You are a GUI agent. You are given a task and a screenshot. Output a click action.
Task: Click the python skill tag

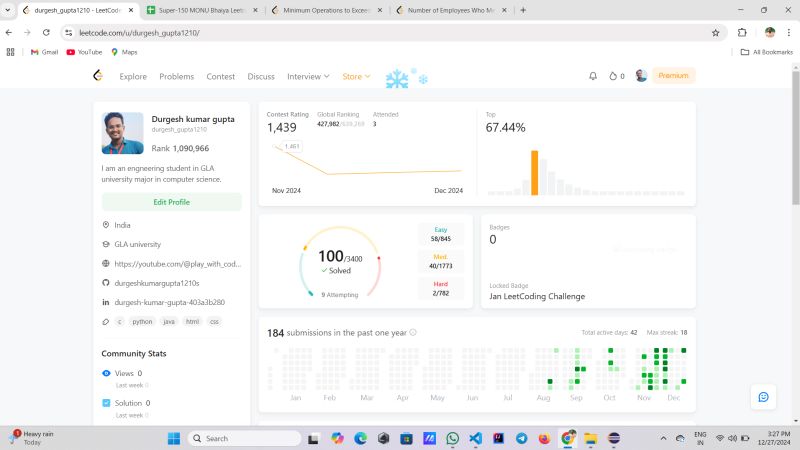[x=142, y=321]
